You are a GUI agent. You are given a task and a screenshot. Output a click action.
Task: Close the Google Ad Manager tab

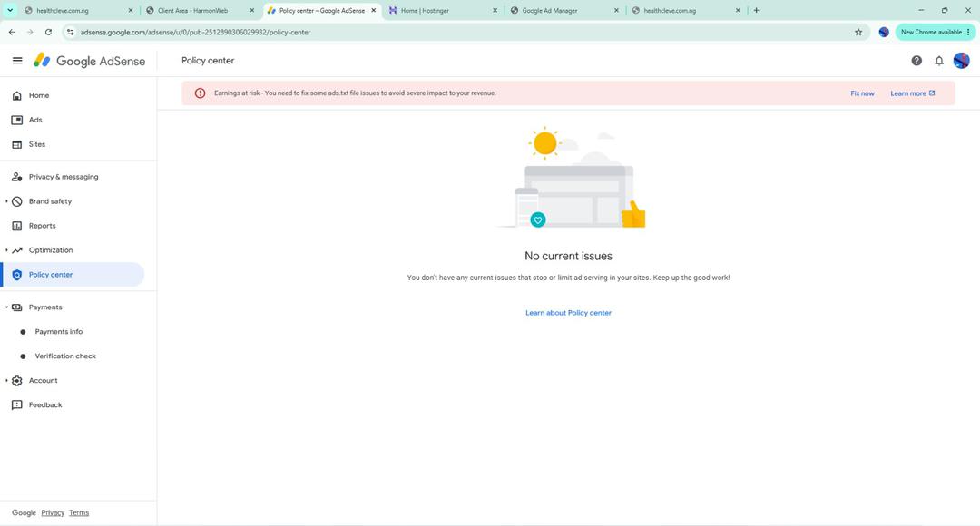[x=616, y=11]
